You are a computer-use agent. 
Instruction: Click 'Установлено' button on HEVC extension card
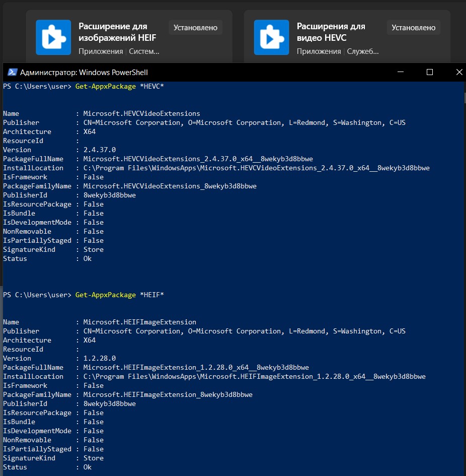[x=414, y=28]
